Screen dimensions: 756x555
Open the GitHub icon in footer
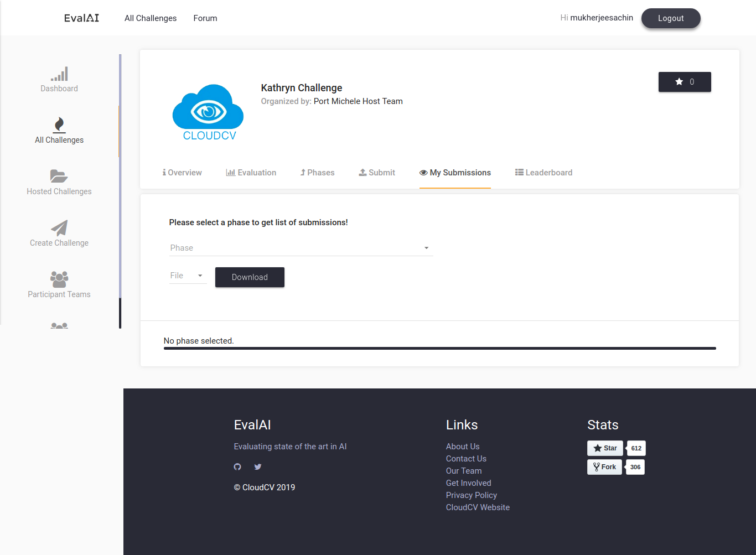point(237,467)
